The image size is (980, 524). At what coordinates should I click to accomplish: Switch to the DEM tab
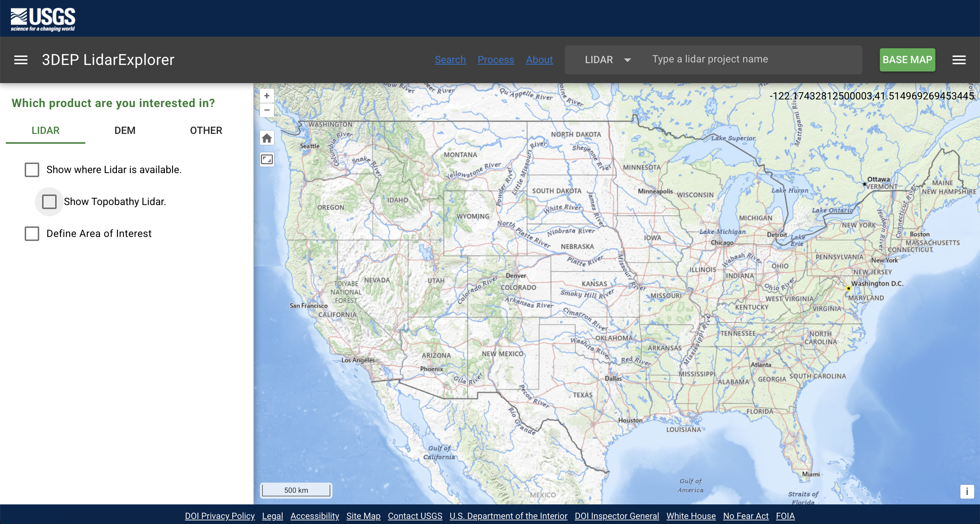point(125,130)
